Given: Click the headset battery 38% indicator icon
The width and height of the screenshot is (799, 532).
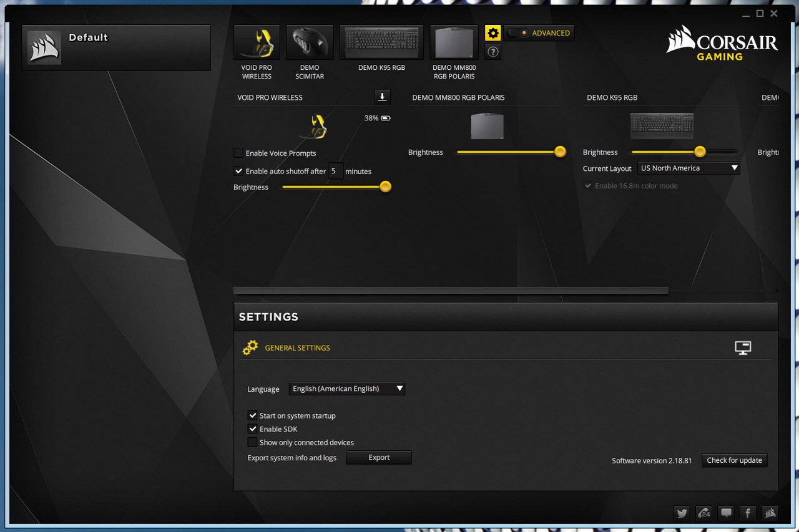Looking at the screenshot, I should click(386, 118).
